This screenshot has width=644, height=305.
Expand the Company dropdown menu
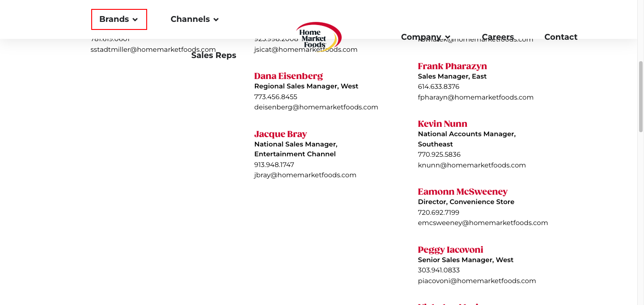pyautogui.click(x=425, y=37)
